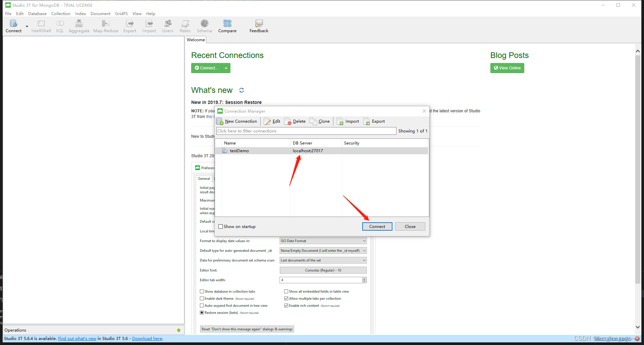Screen dimensions: 644x345
Task: Toggle Show all embedded fields in table view
Action: (286, 292)
